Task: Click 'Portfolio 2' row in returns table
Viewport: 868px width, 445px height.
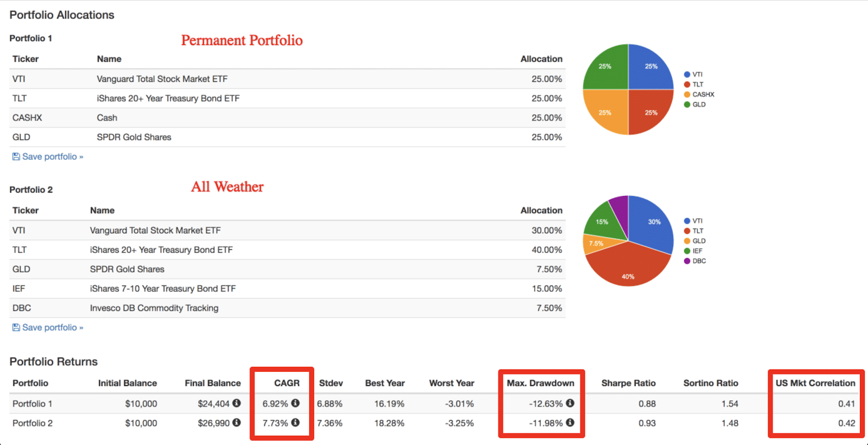Action: [434, 423]
